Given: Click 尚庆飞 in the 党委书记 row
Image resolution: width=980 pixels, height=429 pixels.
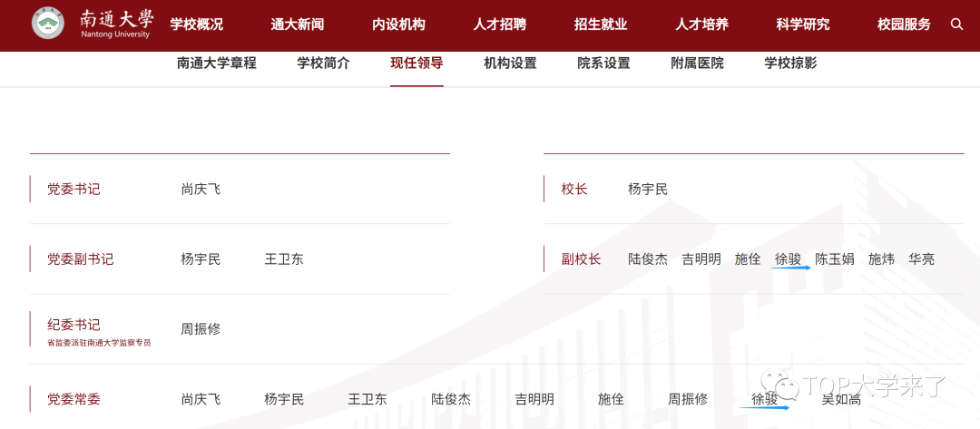Looking at the screenshot, I should coord(201,190).
